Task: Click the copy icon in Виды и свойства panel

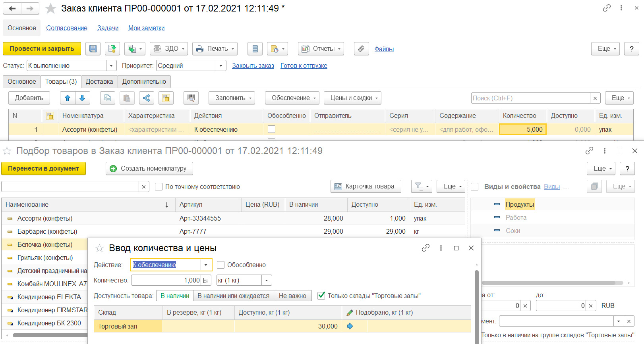Action: (594, 186)
